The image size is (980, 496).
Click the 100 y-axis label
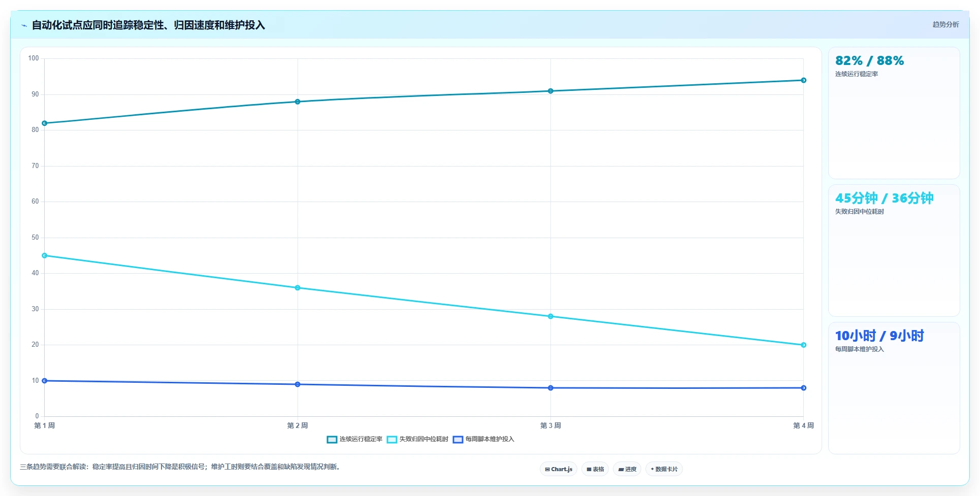pyautogui.click(x=34, y=58)
